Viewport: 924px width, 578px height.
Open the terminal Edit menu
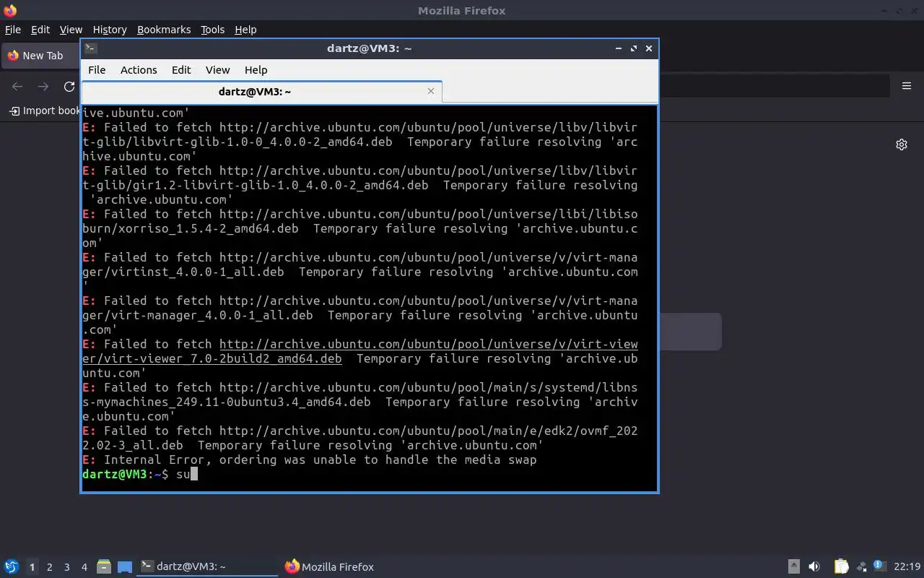point(181,70)
